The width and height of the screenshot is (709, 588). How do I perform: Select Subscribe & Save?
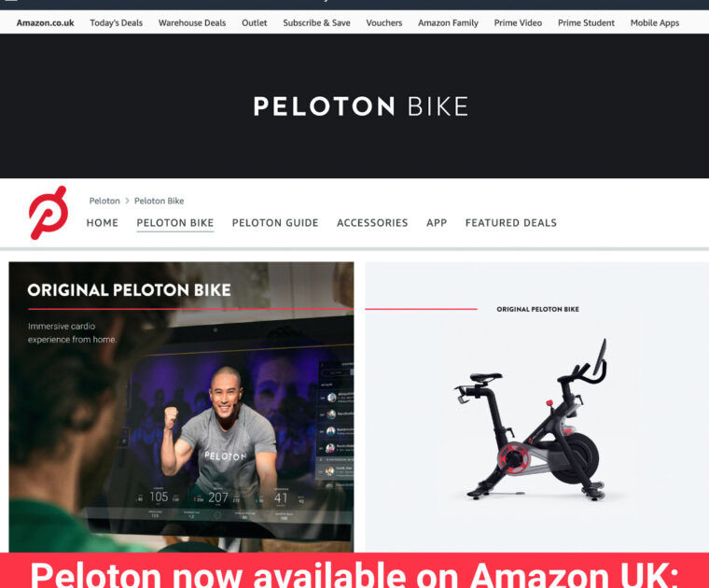(316, 22)
